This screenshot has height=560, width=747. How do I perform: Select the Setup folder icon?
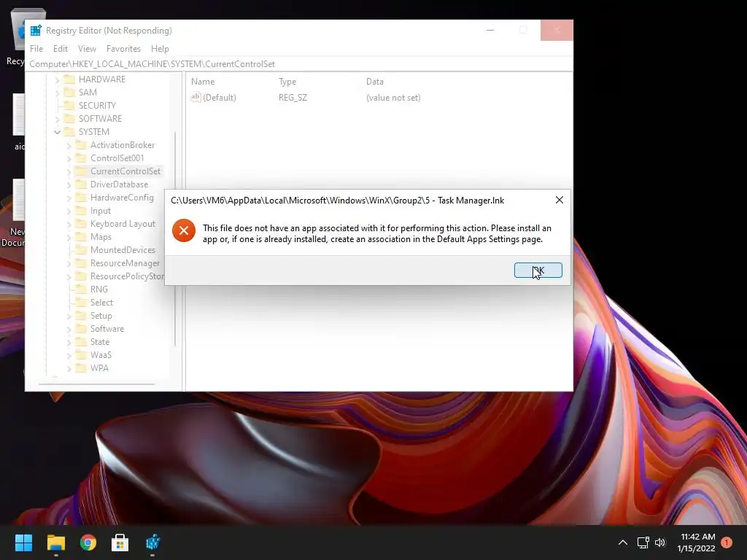(82, 315)
